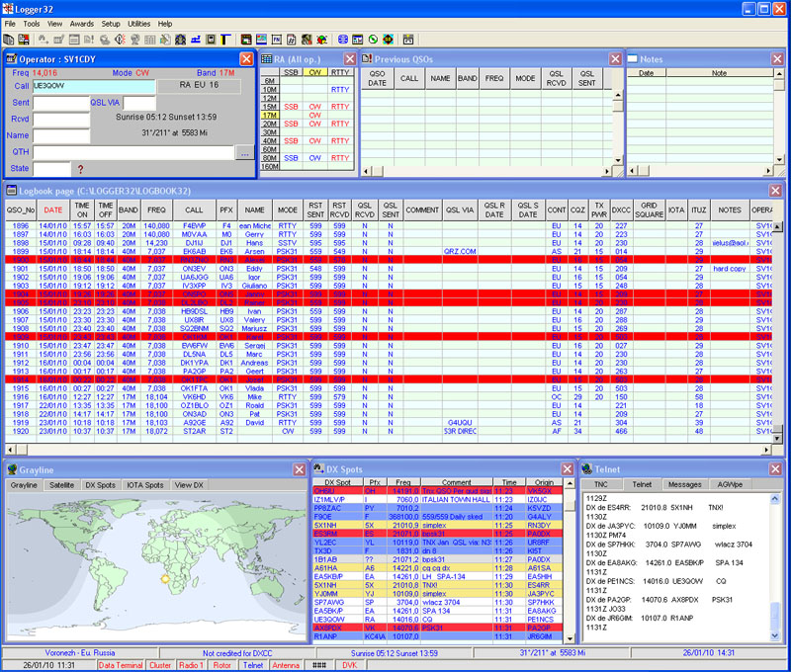Click the FREQ column header in logbook

tap(156, 210)
